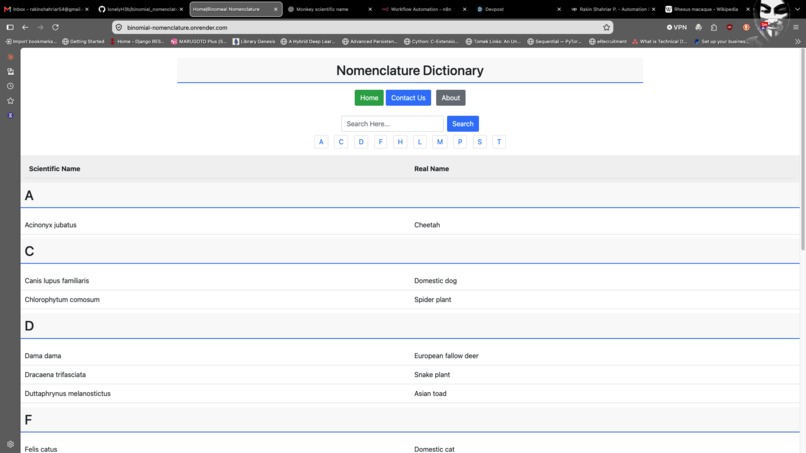Jump to letter H index button
The image size is (806, 453).
pos(400,142)
